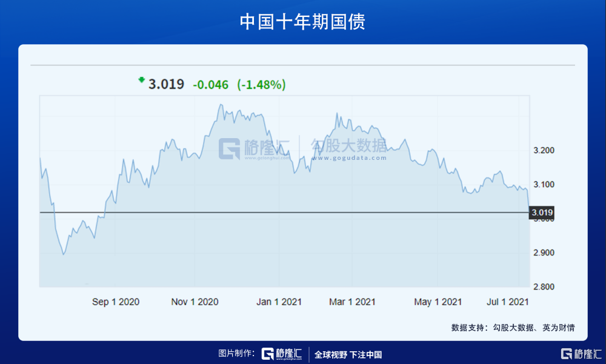This screenshot has height=364, width=606.
Task: Select the black 3.019 price tag on axis
Action: point(542,213)
